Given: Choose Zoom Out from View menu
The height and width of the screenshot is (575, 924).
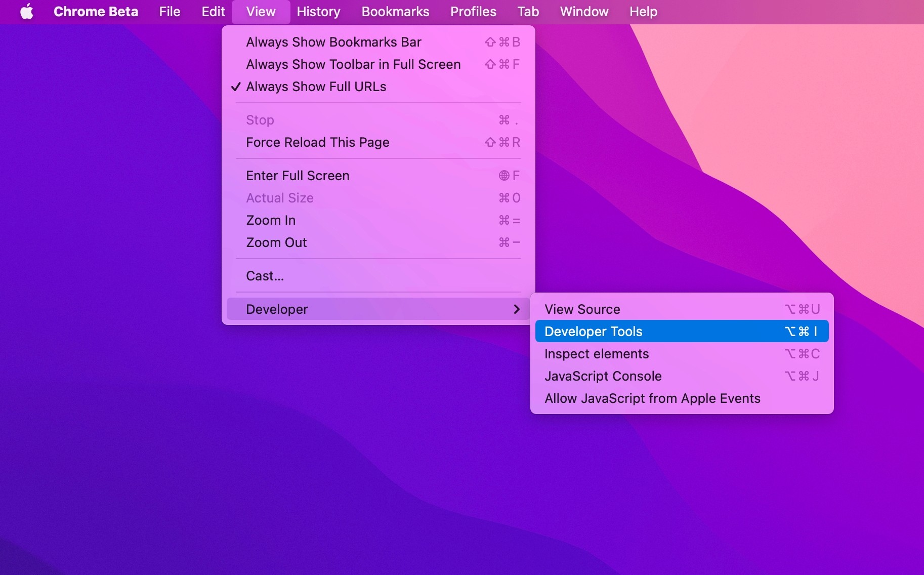Looking at the screenshot, I should 378,242.
